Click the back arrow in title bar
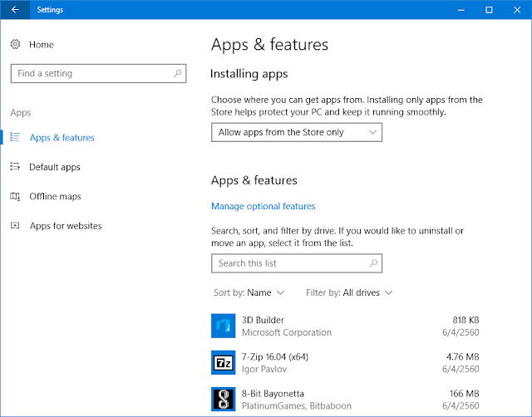The height and width of the screenshot is (417, 532). [x=15, y=10]
